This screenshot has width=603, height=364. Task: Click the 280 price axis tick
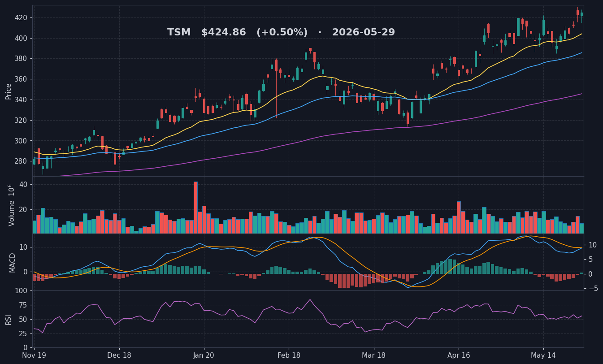point(21,161)
